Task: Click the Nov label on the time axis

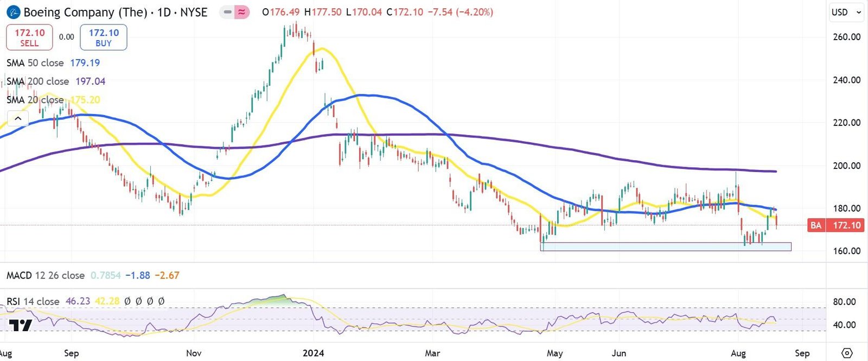Action: pos(194,353)
